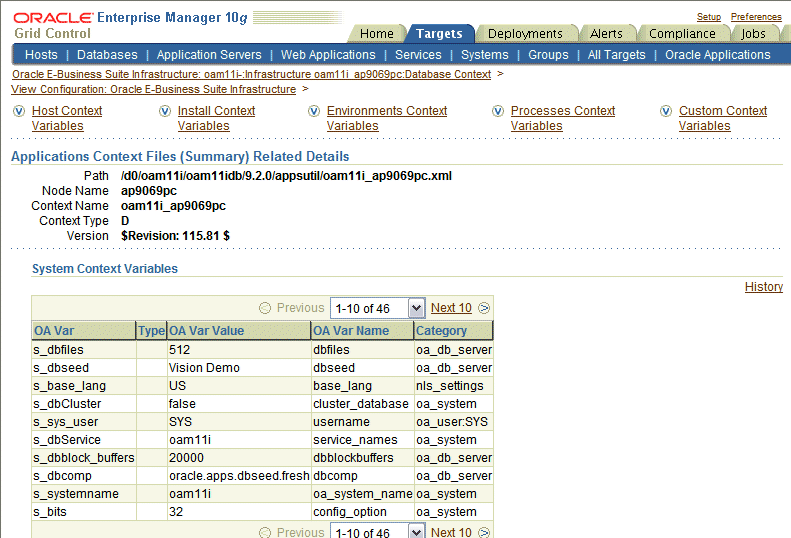Image resolution: width=791 pixels, height=538 pixels.
Task: Click the s_base_lang cell
Action: 84,386
